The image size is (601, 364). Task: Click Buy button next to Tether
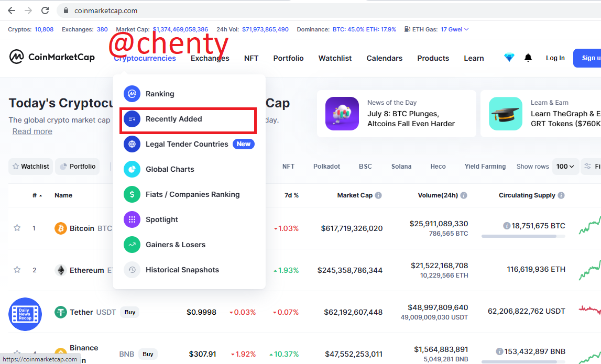click(130, 312)
